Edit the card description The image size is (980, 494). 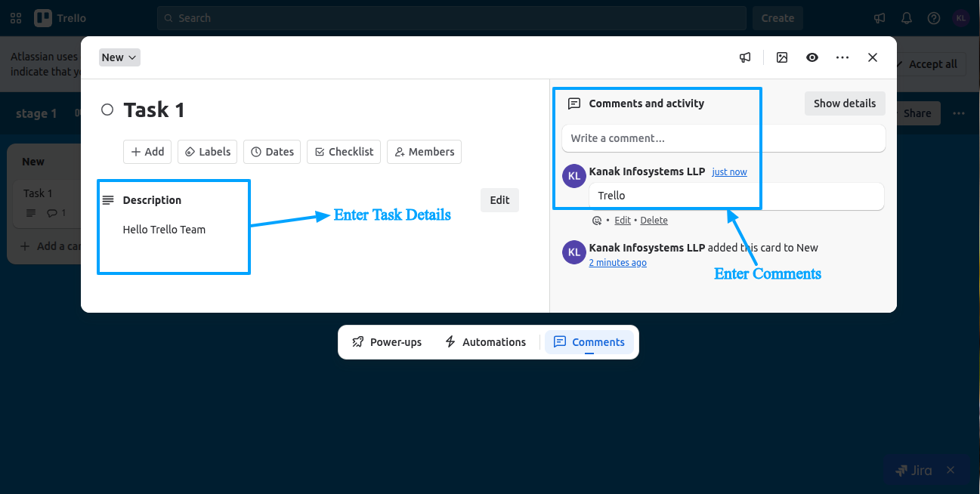[x=499, y=200]
